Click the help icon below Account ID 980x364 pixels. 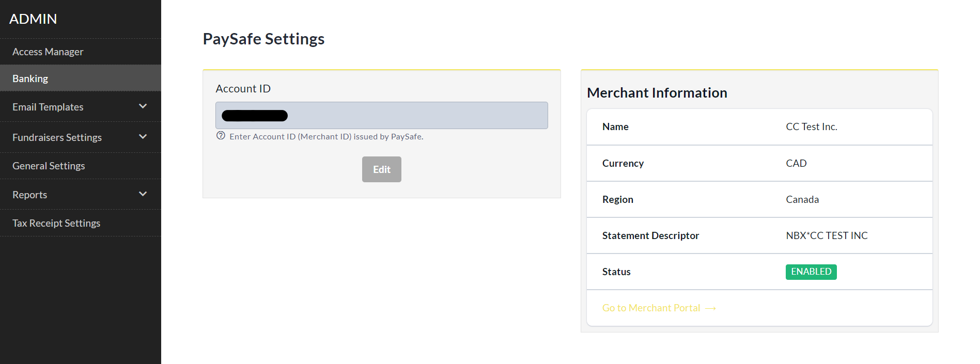221,136
